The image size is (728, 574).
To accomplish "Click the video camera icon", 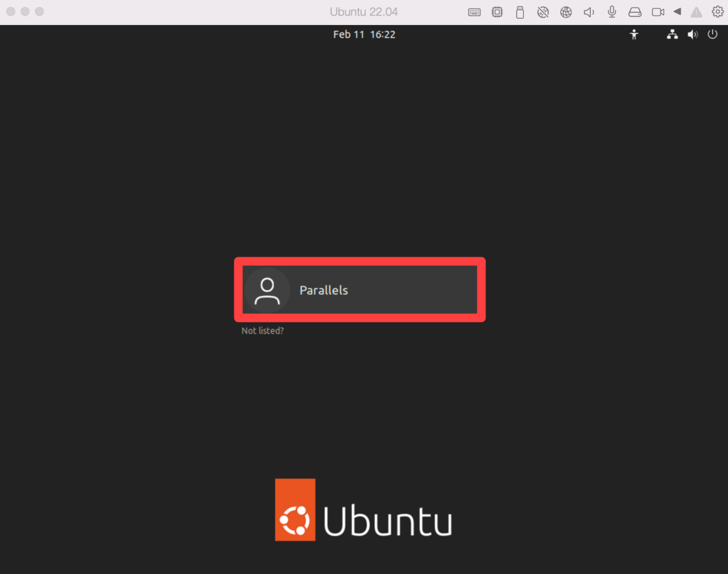I will coord(657,11).
